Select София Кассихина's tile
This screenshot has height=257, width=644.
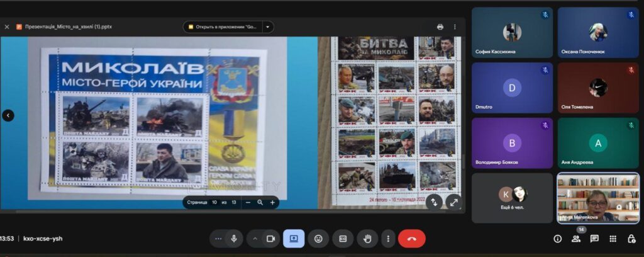512,33
